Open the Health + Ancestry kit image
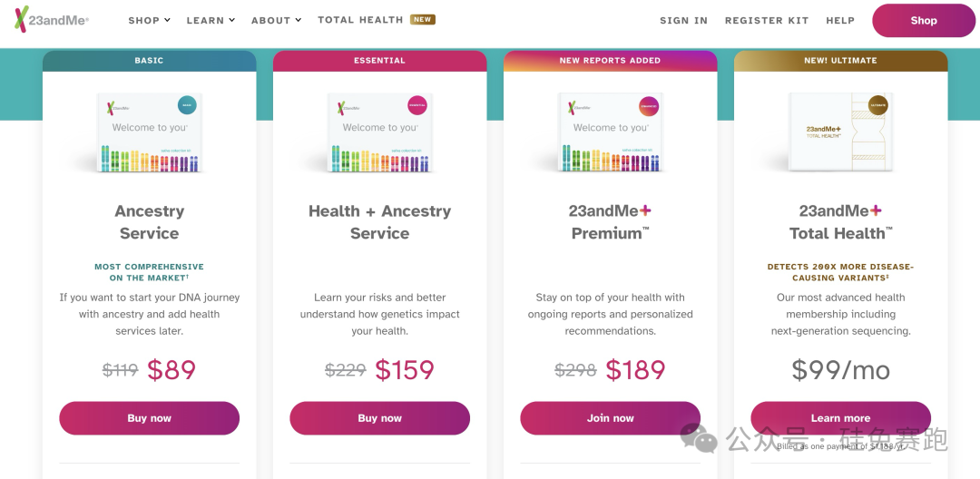Viewport: 980px width, 479px height. click(380, 132)
